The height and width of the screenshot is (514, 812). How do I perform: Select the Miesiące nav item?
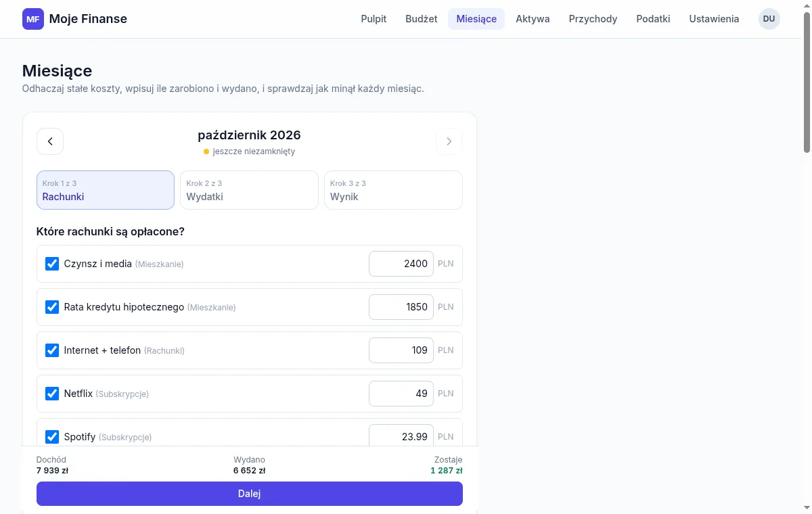click(x=476, y=19)
